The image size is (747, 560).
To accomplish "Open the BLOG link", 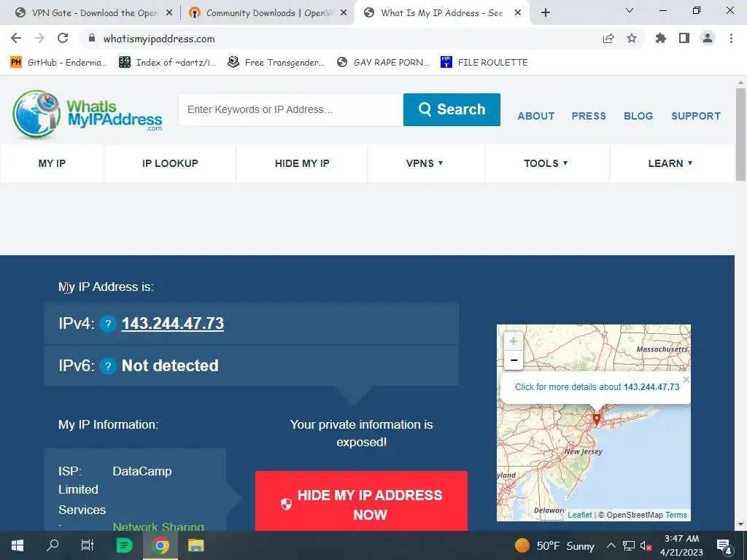I will click(x=638, y=116).
